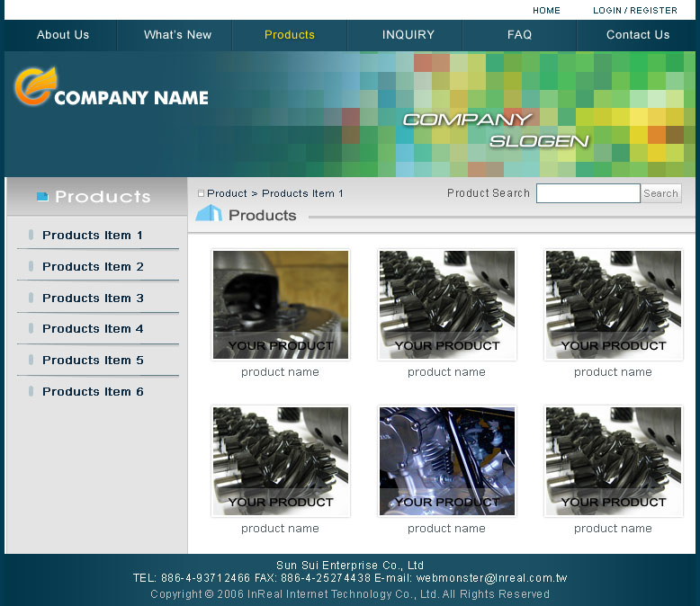Go to the What's New page
Viewport: 700px width, 606px height.
(x=177, y=35)
